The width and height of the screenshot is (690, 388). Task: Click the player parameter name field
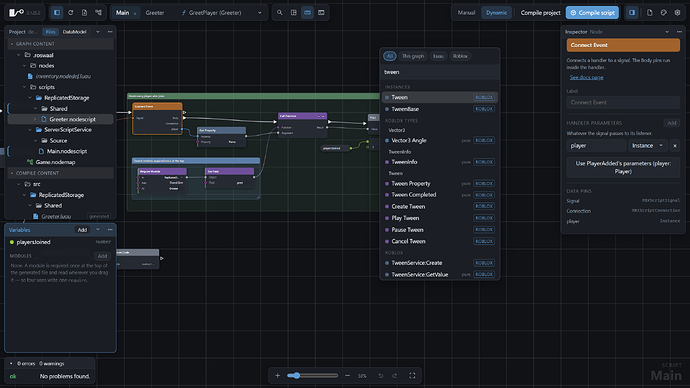[x=596, y=146]
